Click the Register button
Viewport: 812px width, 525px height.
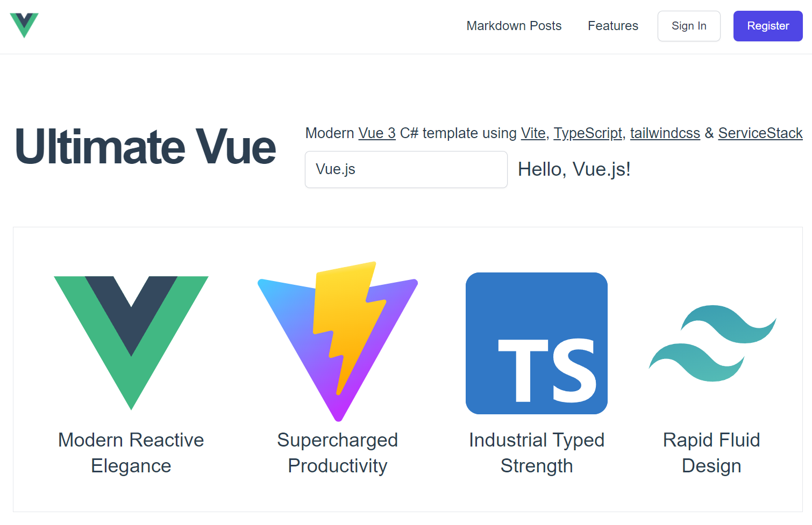767,26
